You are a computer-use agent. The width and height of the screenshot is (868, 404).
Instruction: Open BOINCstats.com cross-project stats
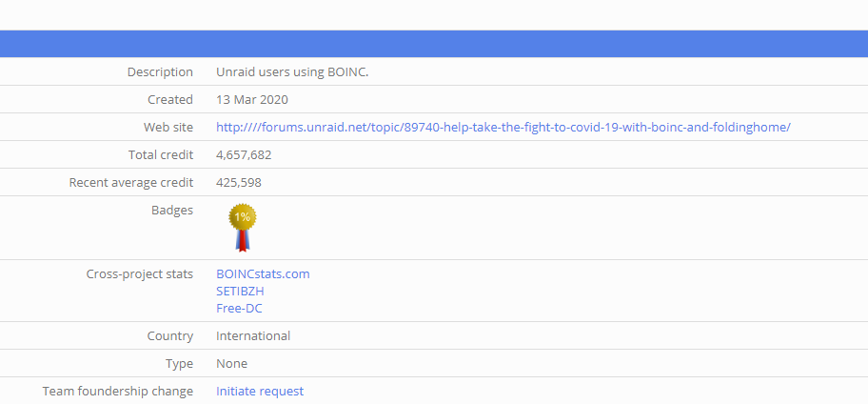pyautogui.click(x=263, y=273)
